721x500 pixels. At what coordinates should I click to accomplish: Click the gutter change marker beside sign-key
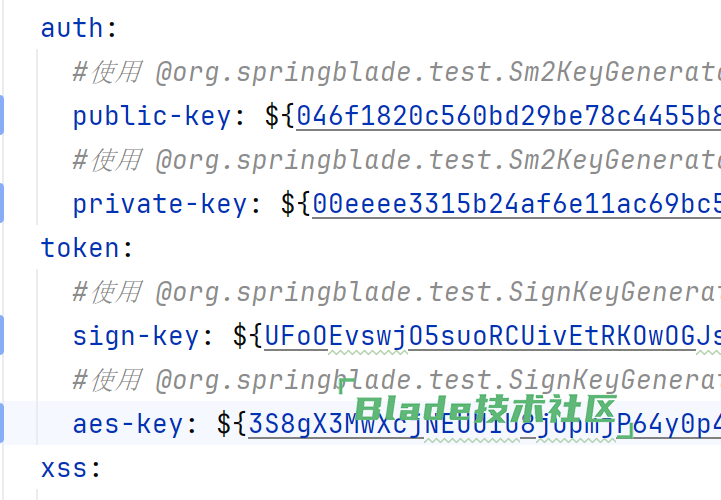(2, 335)
